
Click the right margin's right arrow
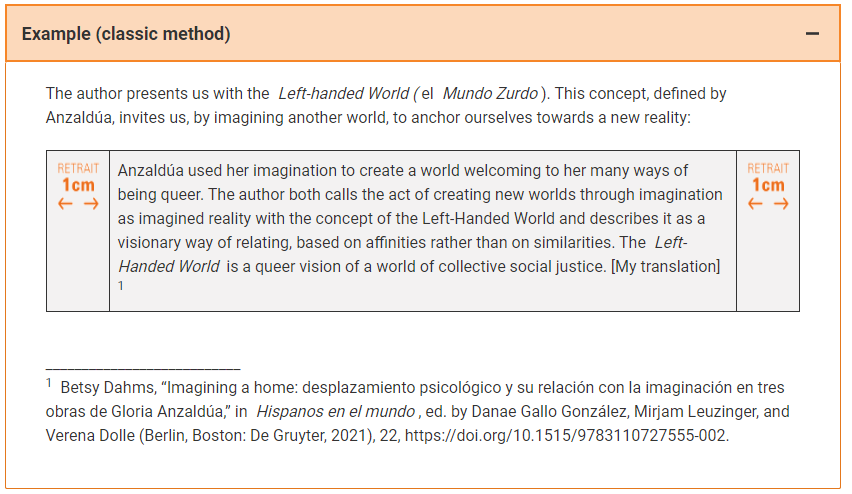tap(781, 204)
